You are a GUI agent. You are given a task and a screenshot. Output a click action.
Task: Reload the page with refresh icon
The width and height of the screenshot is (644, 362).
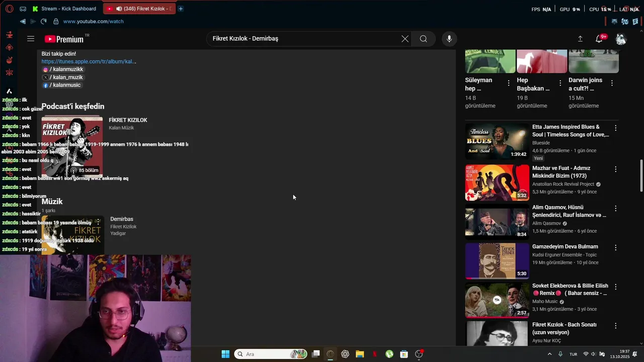[x=43, y=21]
